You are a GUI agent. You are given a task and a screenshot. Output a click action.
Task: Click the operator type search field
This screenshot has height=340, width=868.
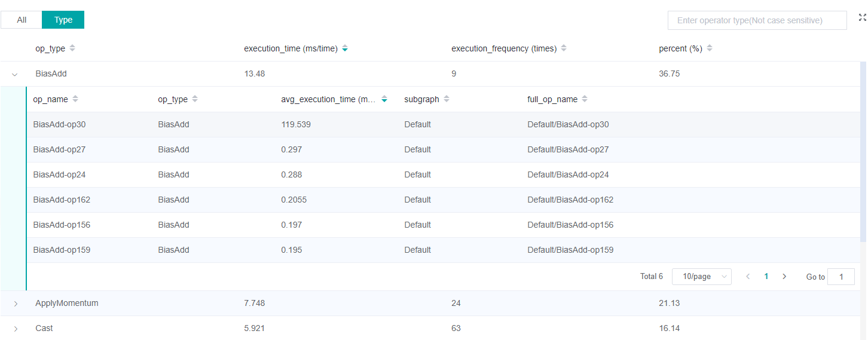click(757, 20)
